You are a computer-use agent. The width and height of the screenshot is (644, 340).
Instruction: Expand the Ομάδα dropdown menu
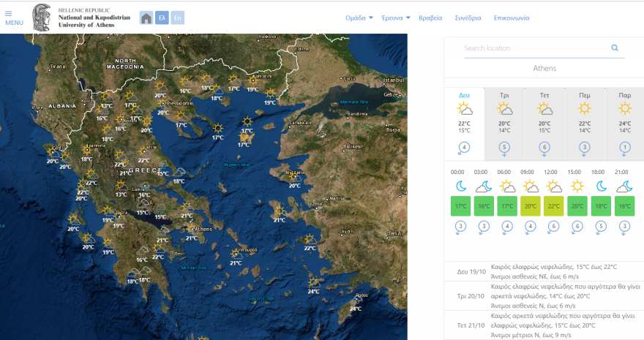coord(359,18)
